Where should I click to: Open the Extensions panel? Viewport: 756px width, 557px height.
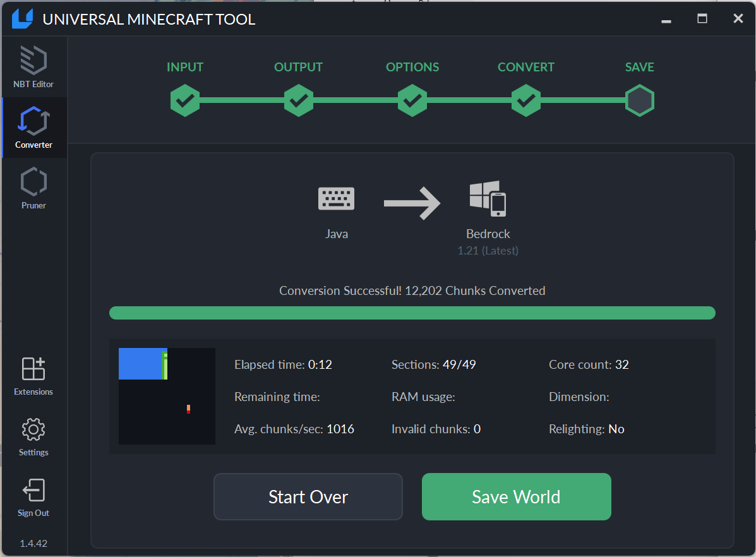[x=33, y=376]
